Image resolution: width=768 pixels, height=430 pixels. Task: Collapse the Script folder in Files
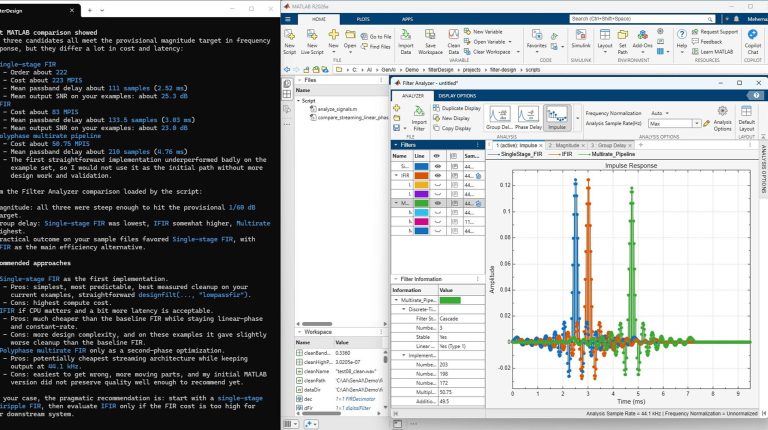pyautogui.click(x=298, y=100)
